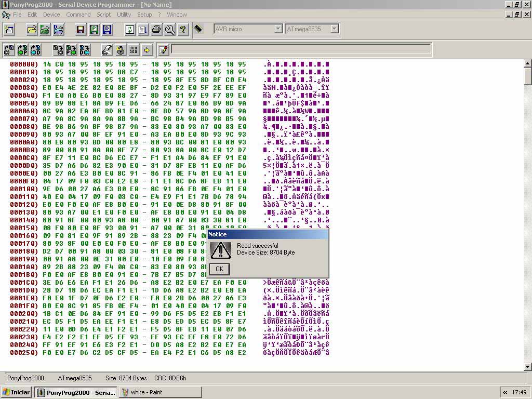Expand hidden tray icons chevron near clock
Screen dimensions: 532x399
[505, 392]
